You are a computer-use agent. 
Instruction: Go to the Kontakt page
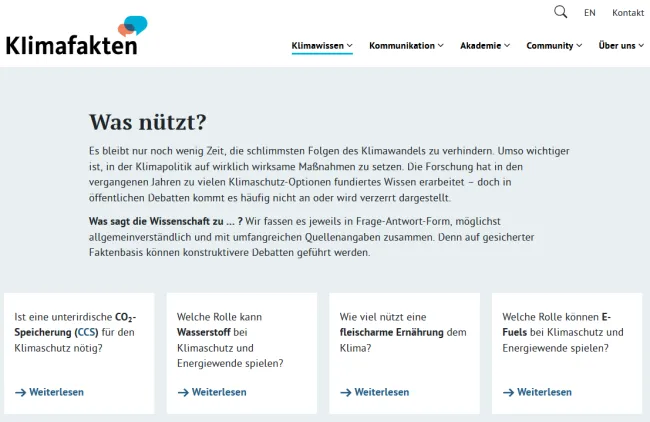628,13
